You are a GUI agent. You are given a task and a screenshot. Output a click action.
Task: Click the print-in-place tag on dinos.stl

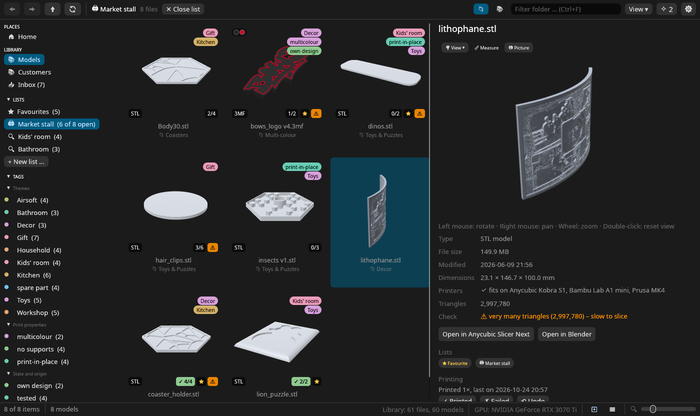pos(405,42)
